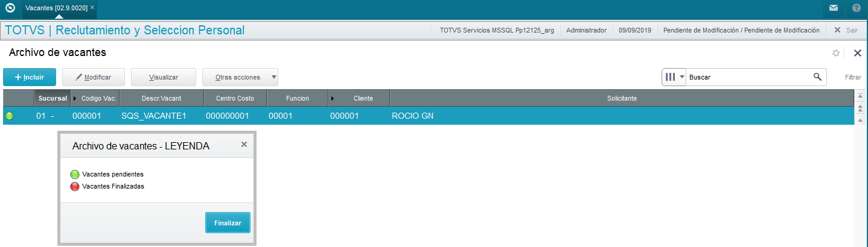Sort by the Sucursal column header
The height and width of the screenshot is (247, 868).
tap(53, 98)
